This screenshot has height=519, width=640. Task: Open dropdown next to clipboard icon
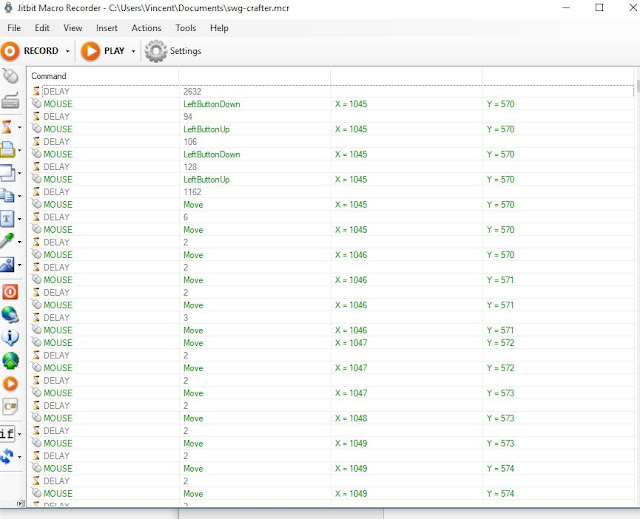tap(19, 196)
